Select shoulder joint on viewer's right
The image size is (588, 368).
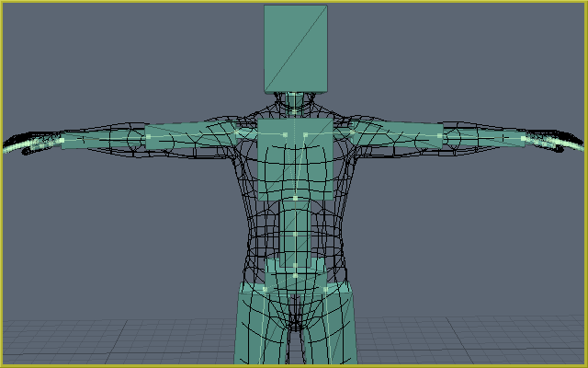(x=352, y=133)
